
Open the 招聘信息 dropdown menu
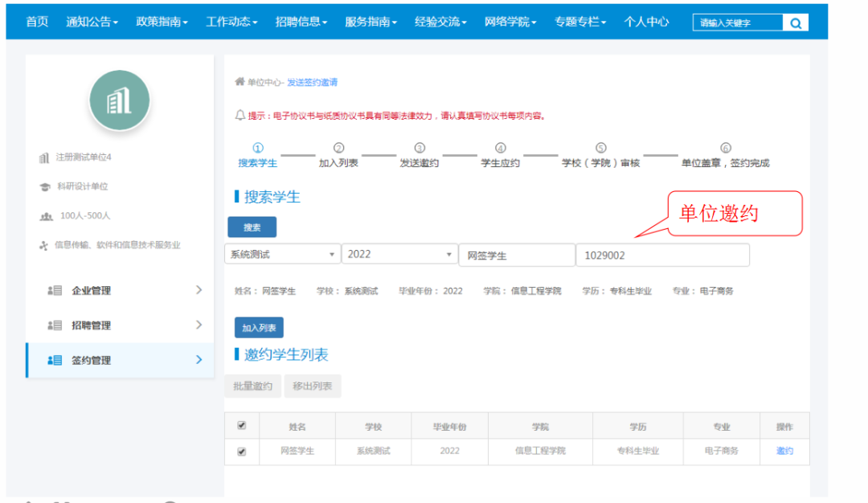(301, 22)
